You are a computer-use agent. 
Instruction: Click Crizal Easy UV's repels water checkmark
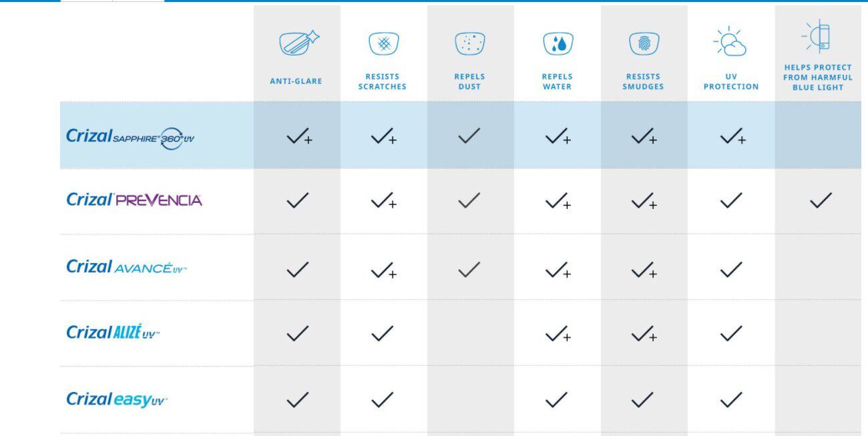click(556, 400)
